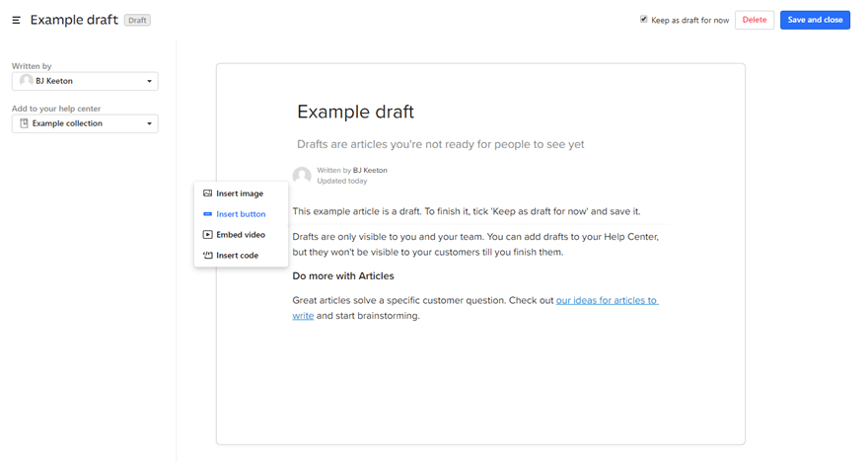Viewport: 868px width, 462px height.
Task: Click the author avatar under article subtitle
Action: click(302, 176)
